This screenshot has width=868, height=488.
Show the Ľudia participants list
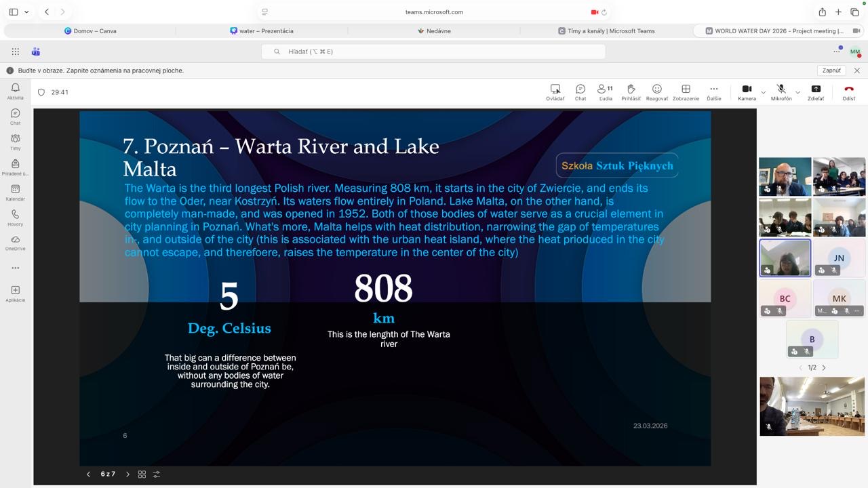[605, 92]
